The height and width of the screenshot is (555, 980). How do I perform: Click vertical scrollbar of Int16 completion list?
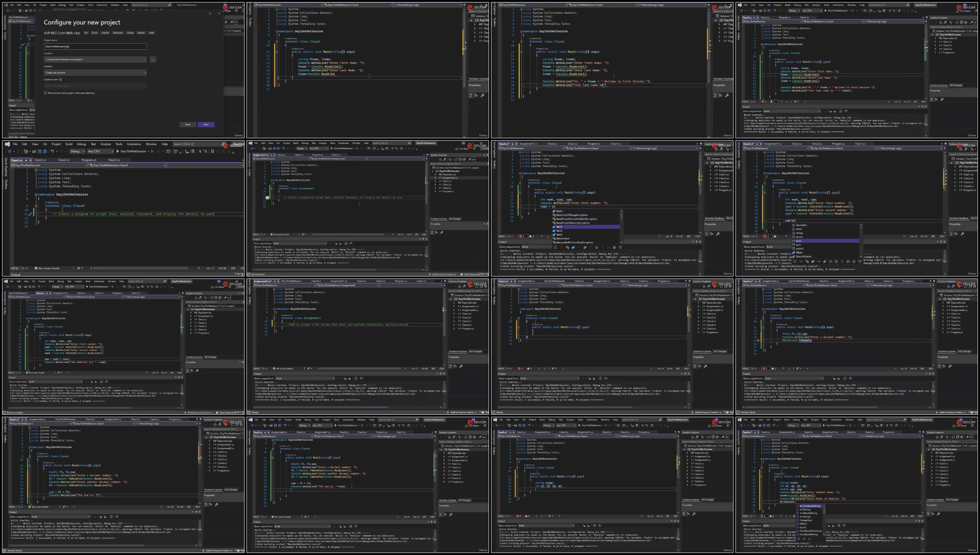[622, 227]
